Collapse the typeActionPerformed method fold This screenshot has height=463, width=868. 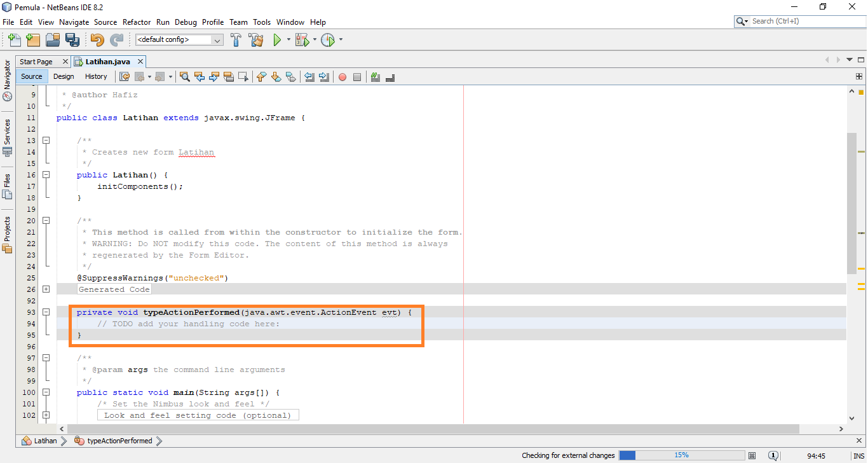pyautogui.click(x=46, y=312)
